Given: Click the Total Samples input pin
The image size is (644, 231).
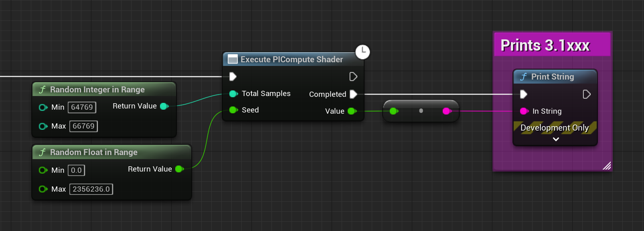Looking at the screenshot, I should 233,94.
